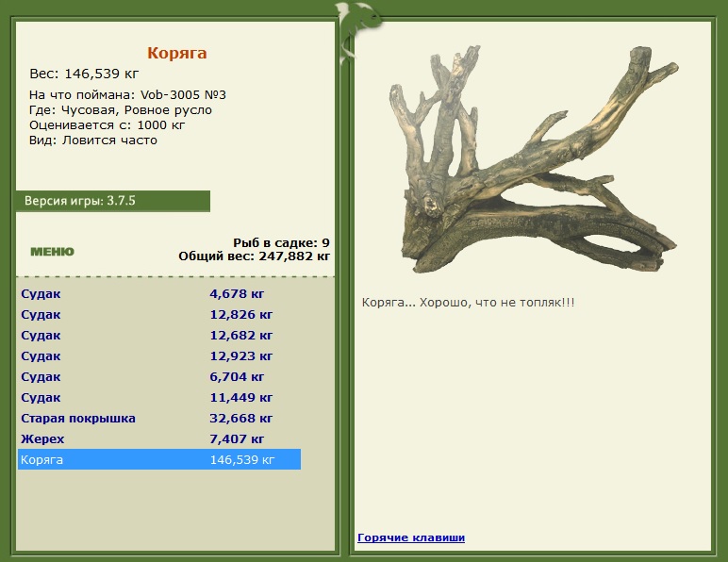Select the Судак 11,449 кг row
This screenshot has height=562, width=728.
coord(159,397)
